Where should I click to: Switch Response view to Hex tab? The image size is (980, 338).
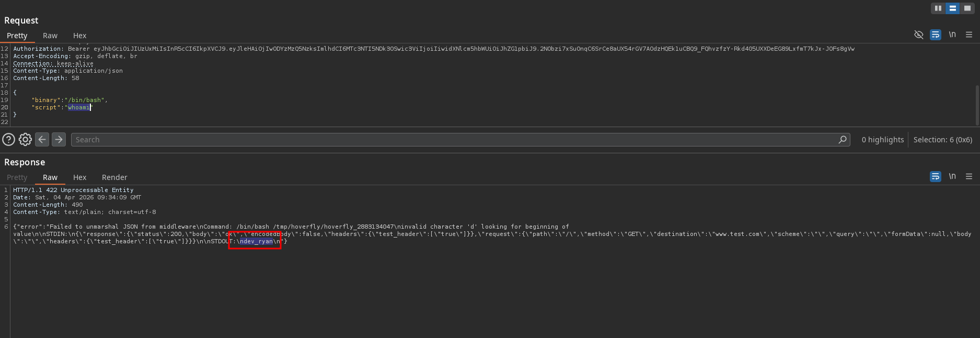79,177
